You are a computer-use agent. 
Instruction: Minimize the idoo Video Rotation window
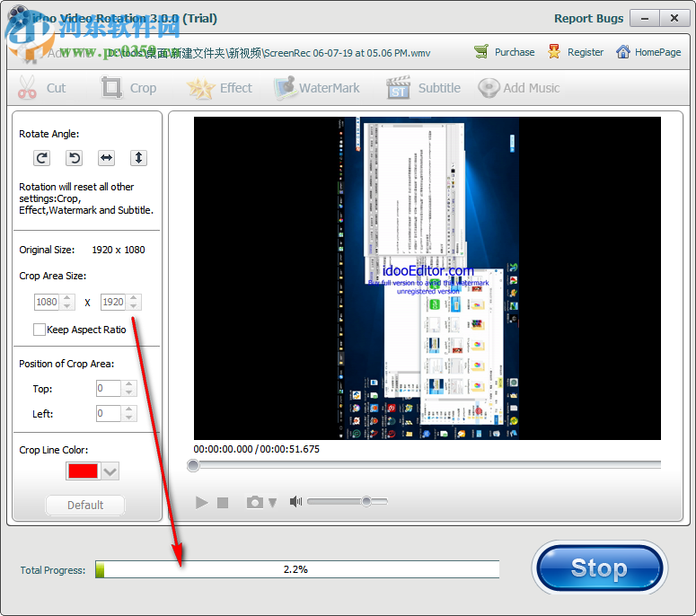[x=645, y=18]
